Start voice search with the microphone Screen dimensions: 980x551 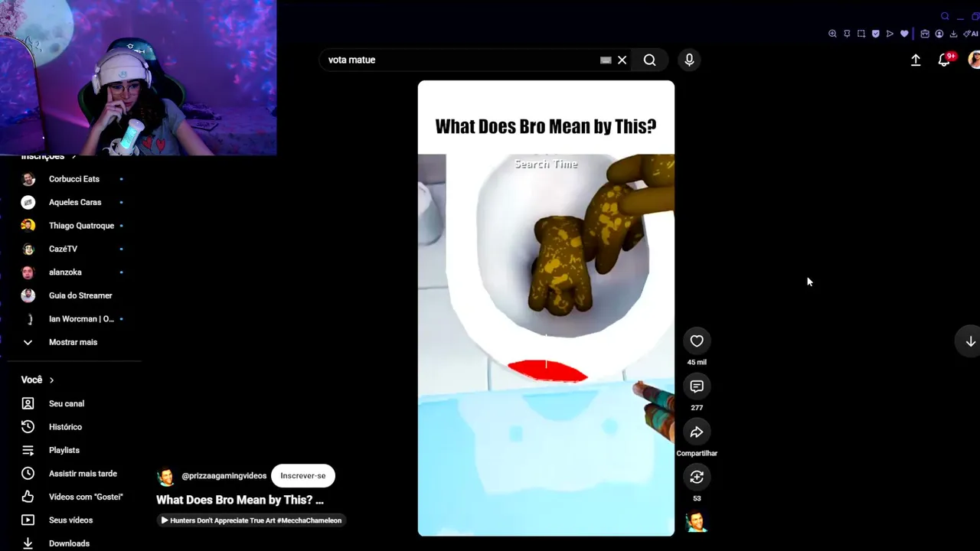coord(689,60)
